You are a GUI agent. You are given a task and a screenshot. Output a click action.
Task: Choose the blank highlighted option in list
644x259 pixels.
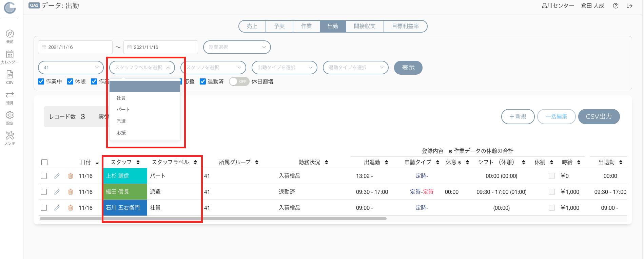click(x=145, y=87)
